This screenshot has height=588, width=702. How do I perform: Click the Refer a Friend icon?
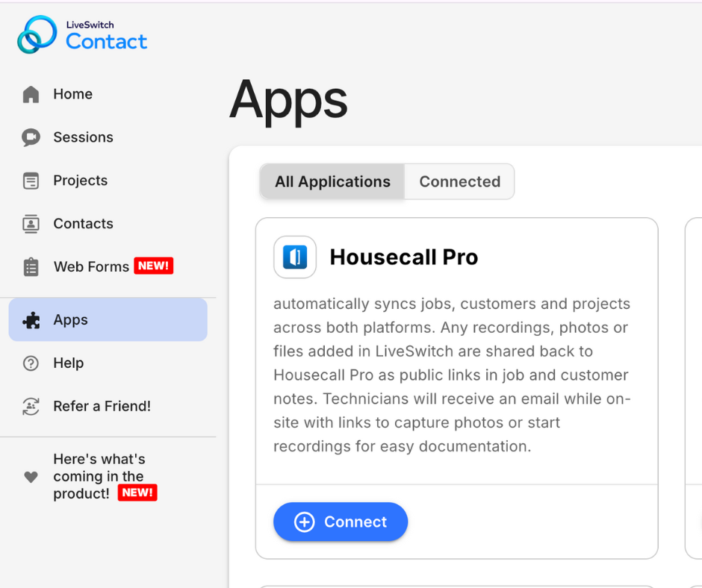[x=31, y=407]
